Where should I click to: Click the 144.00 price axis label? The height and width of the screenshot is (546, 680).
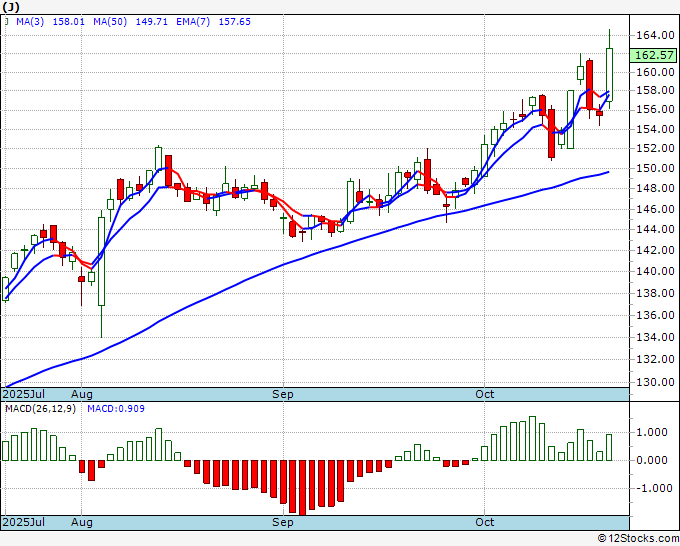tap(655, 229)
